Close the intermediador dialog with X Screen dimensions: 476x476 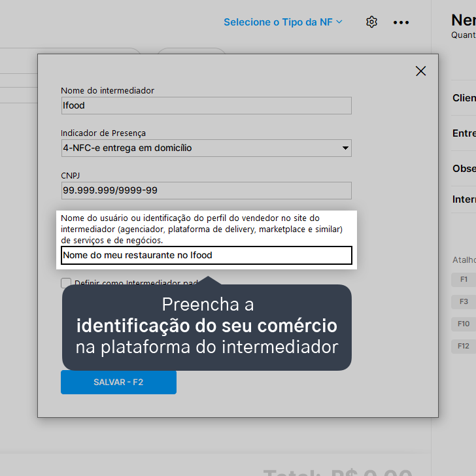pyautogui.click(x=420, y=71)
